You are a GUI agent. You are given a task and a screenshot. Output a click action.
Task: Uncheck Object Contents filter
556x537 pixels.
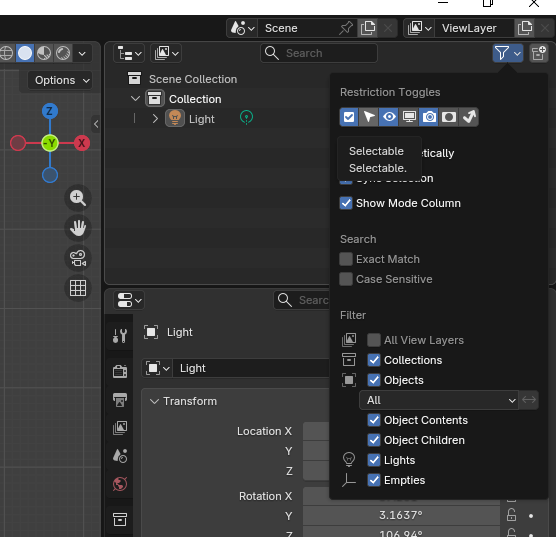(374, 420)
